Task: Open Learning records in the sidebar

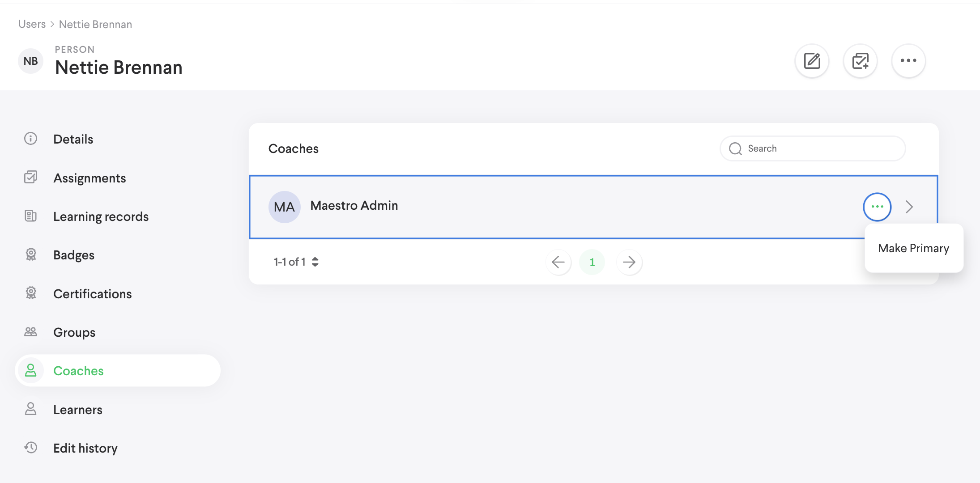Action: point(101,216)
